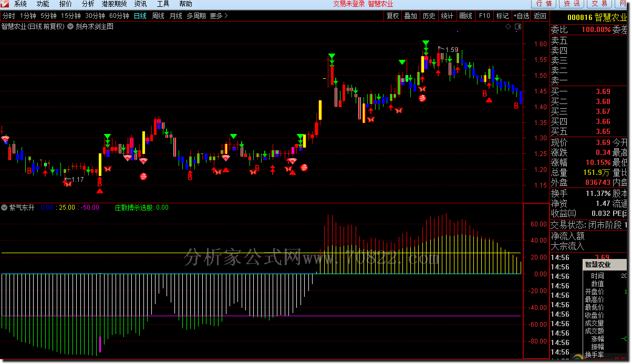Click the 000816 stock code header
The width and height of the screenshot is (632, 364).
[580, 17]
